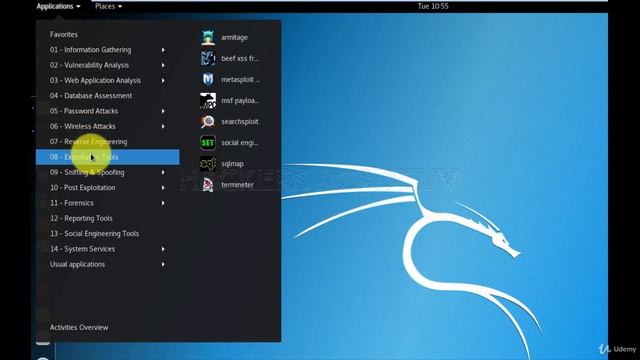Open 03 - Web Application Analysis category

click(x=108, y=80)
